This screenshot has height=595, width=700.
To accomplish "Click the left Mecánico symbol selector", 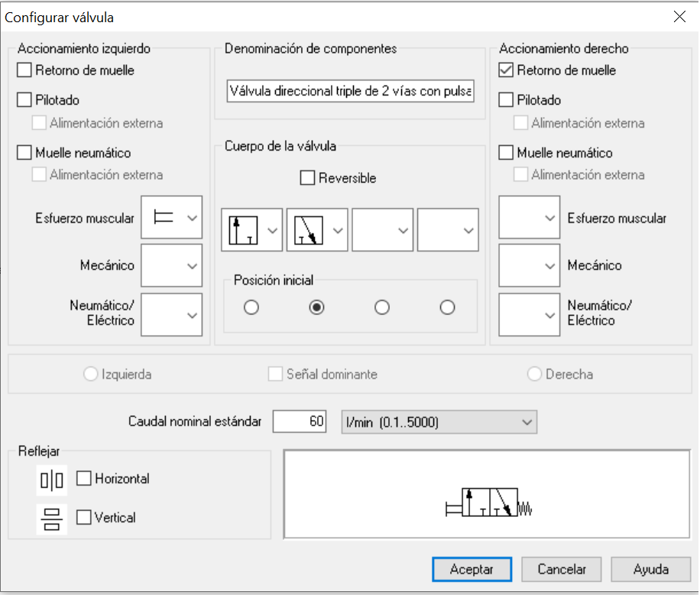I will point(171,265).
